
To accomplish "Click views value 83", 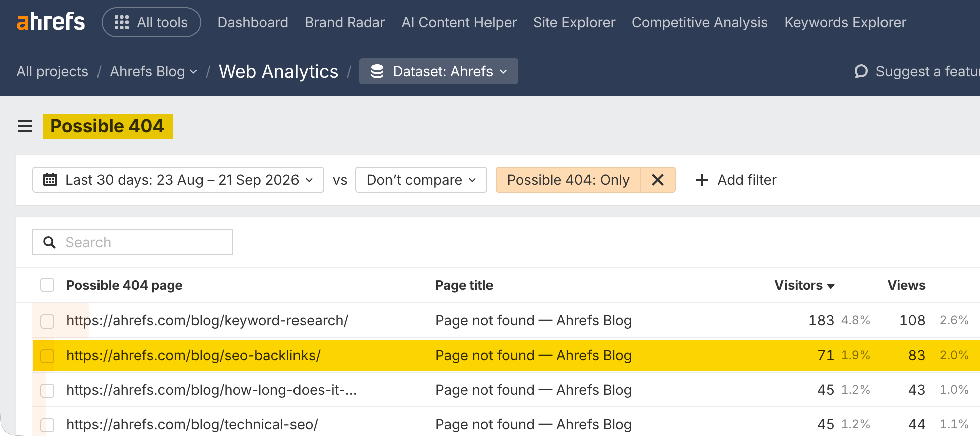I will (917, 355).
